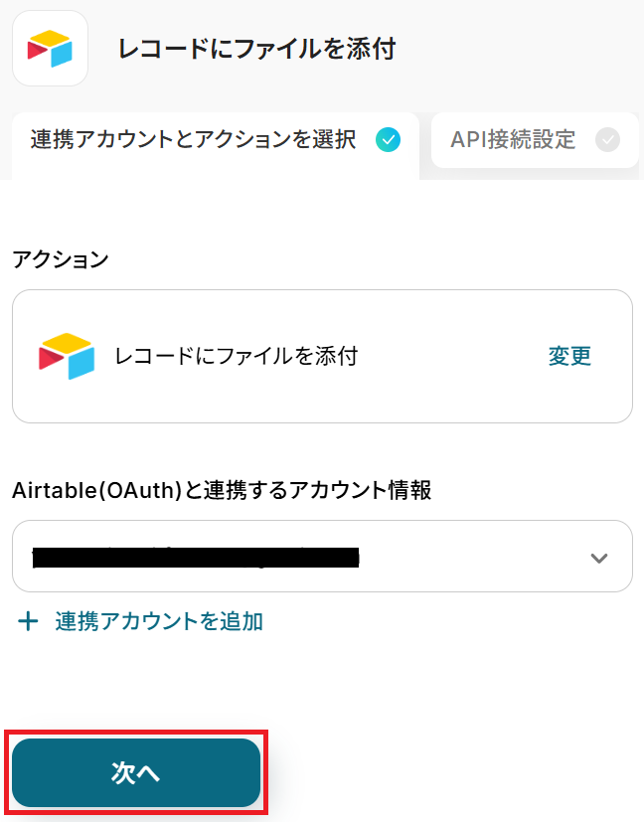
Task: Add an account via 連携アカウントを追加
Action: [x=159, y=622]
